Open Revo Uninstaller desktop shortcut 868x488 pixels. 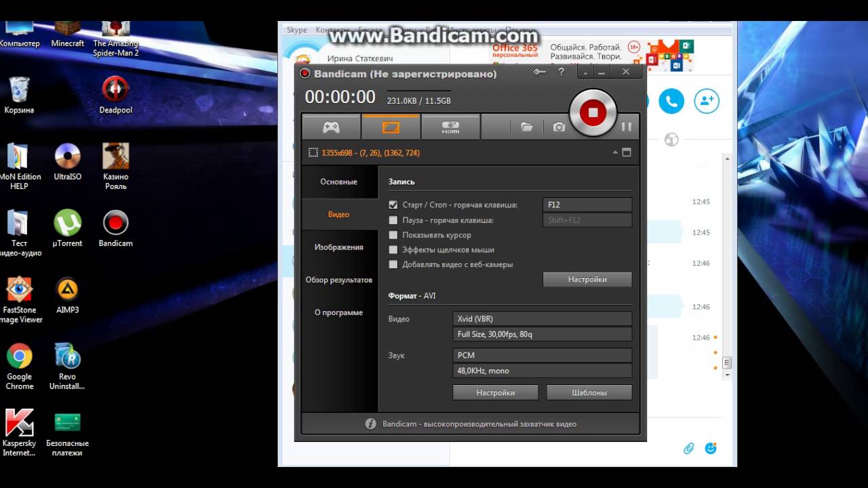68,367
